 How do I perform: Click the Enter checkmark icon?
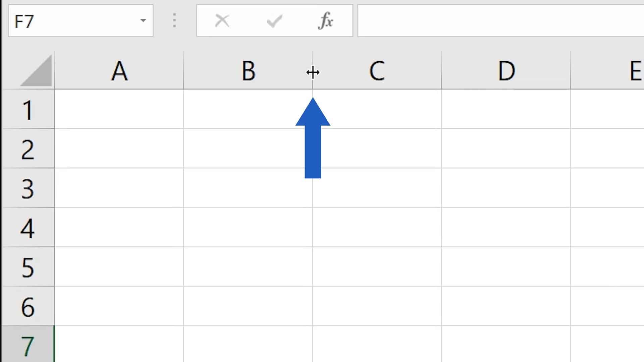pyautogui.click(x=274, y=21)
